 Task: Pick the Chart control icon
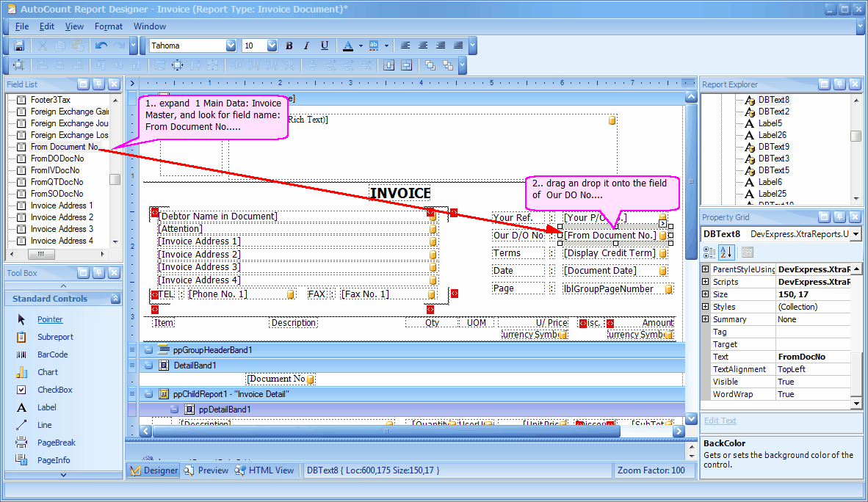coord(21,372)
